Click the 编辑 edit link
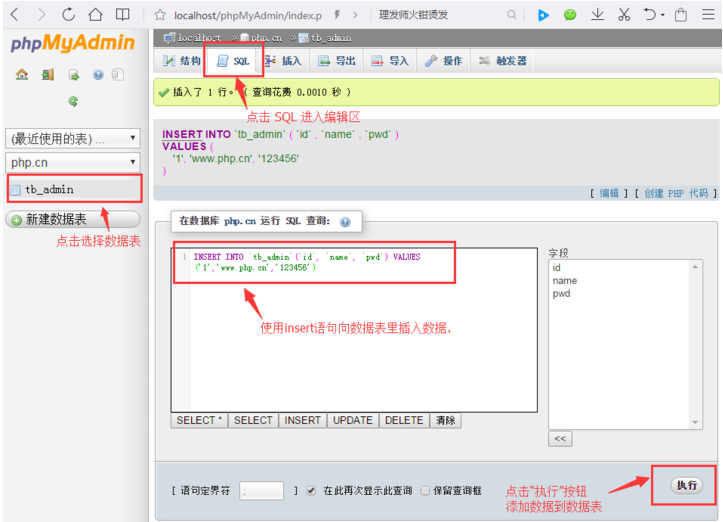Image resolution: width=723 pixels, height=522 pixels. (x=609, y=194)
